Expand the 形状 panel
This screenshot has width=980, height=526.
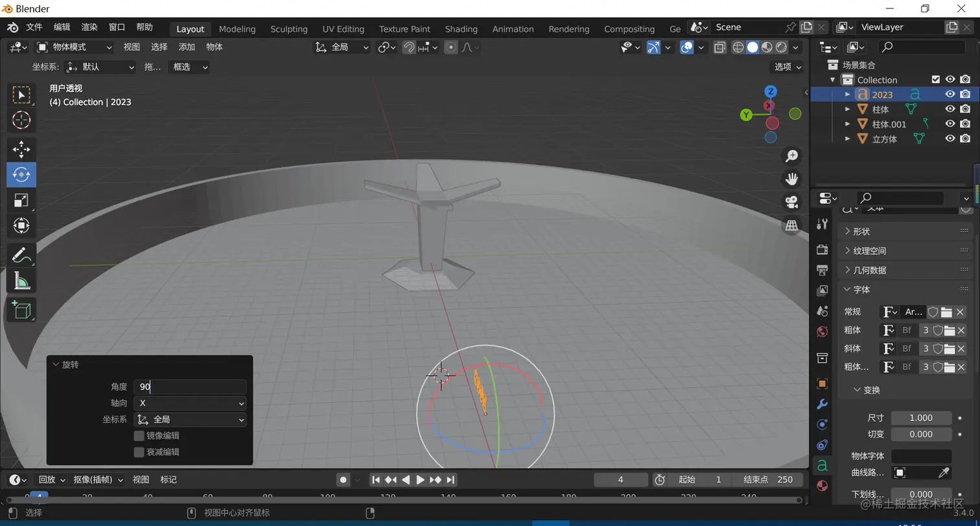click(x=861, y=231)
